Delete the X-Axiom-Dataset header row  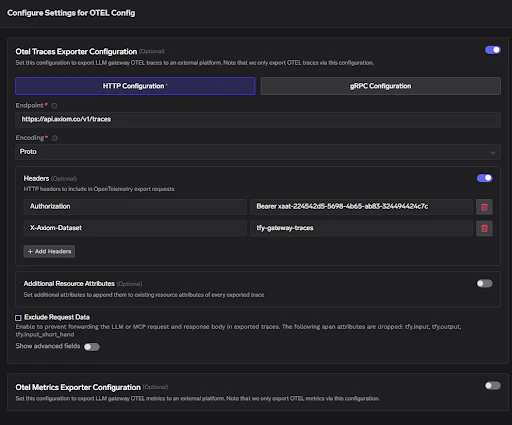click(484, 228)
